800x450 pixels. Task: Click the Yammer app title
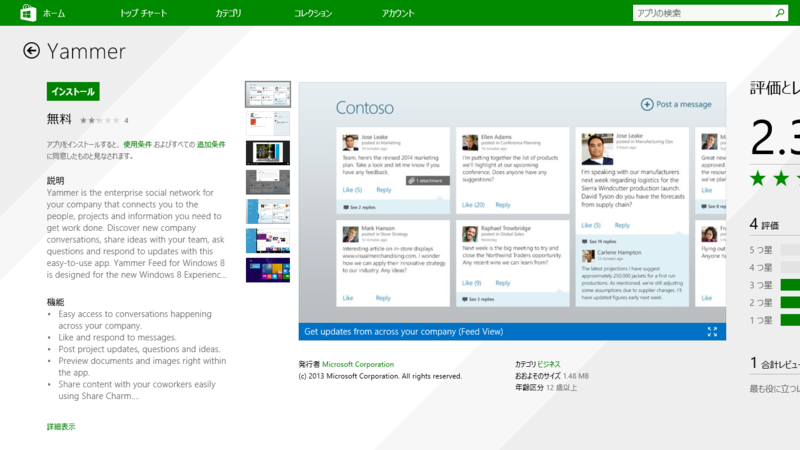(86, 52)
